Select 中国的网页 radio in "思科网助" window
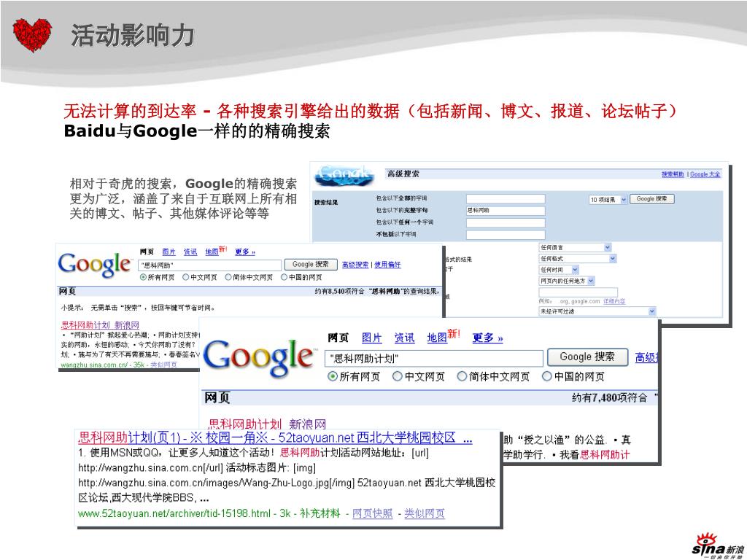The image size is (747, 560). [x=284, y=277]
